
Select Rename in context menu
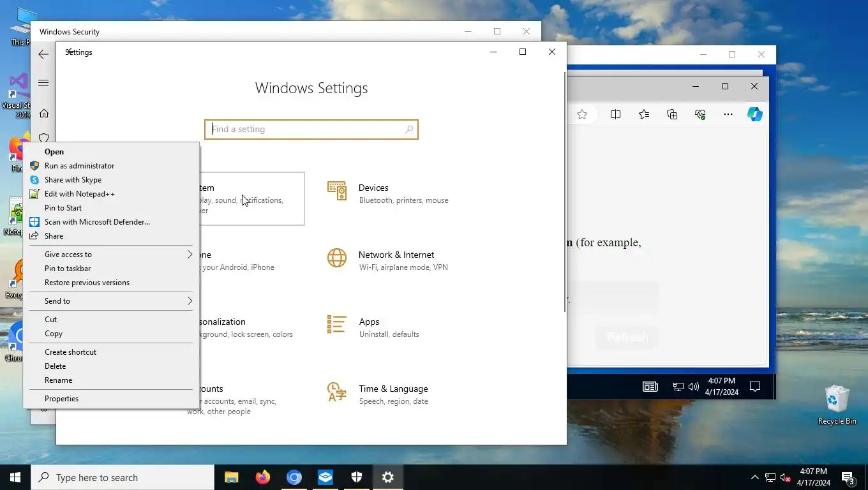point(111,380)
